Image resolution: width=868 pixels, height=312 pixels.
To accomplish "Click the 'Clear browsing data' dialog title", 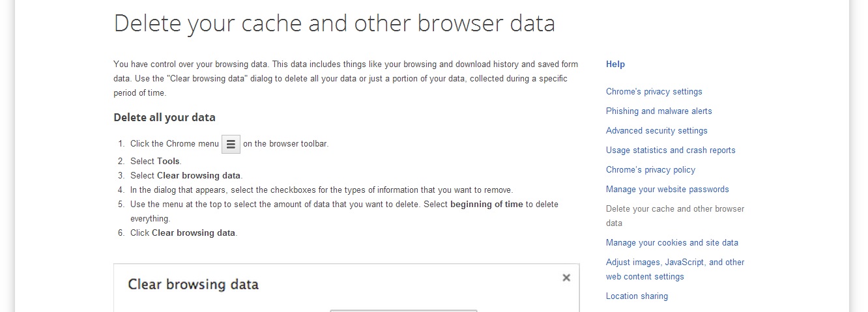I will [193, 285].
